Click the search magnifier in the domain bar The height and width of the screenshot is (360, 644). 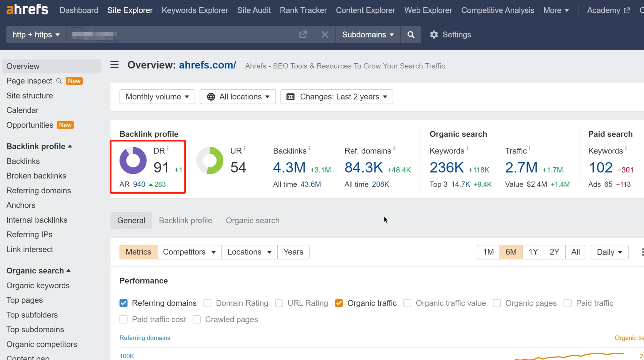point(411,34)
